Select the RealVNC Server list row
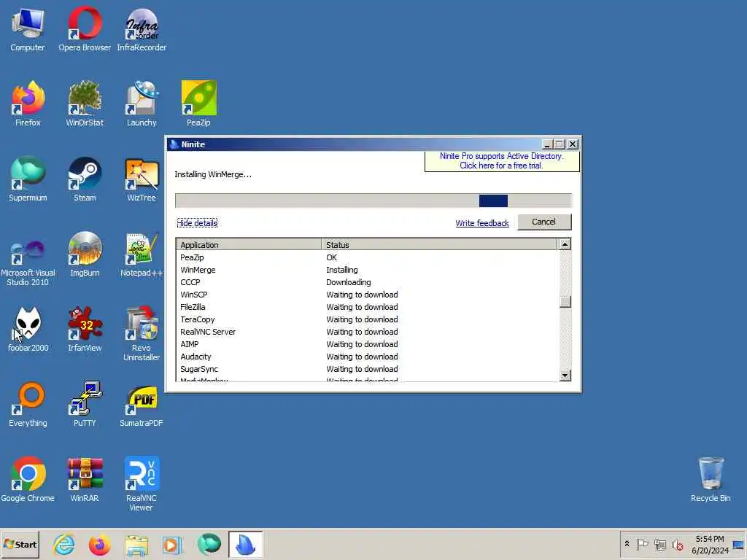This screenshot has height=560, width=747. [x=367, y=332]
